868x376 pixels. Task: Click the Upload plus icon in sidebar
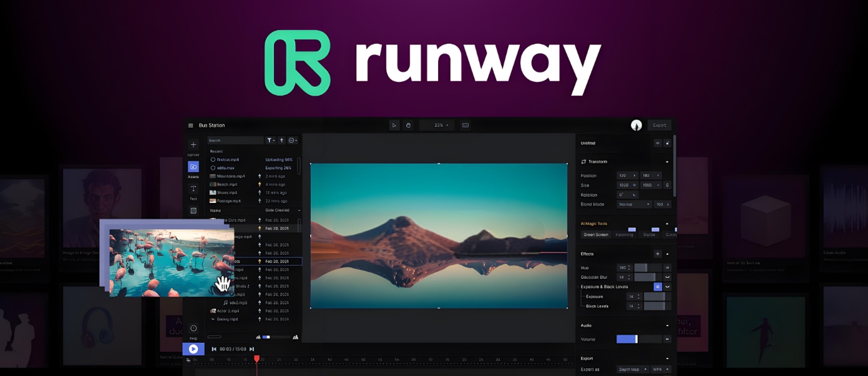[x=193, y=145]
